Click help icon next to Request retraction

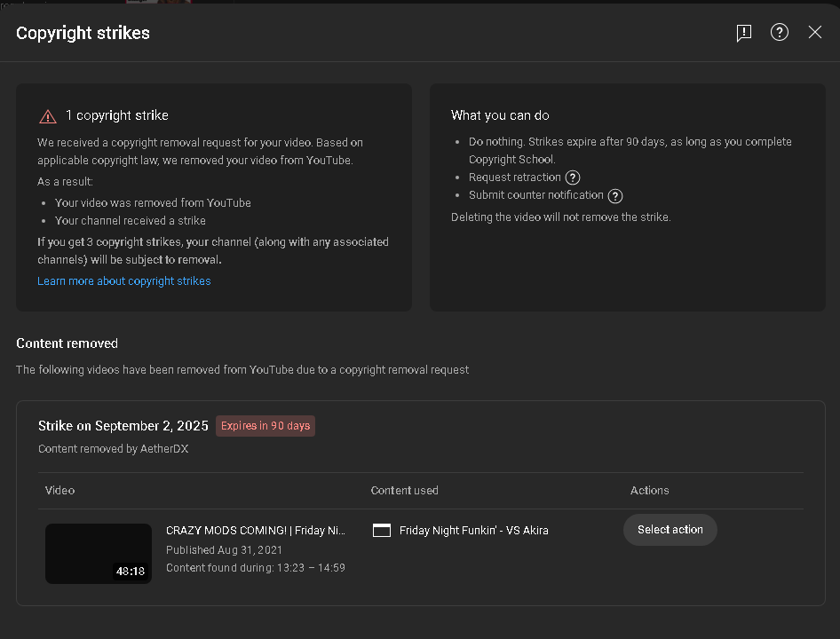[x=572, y=177]
